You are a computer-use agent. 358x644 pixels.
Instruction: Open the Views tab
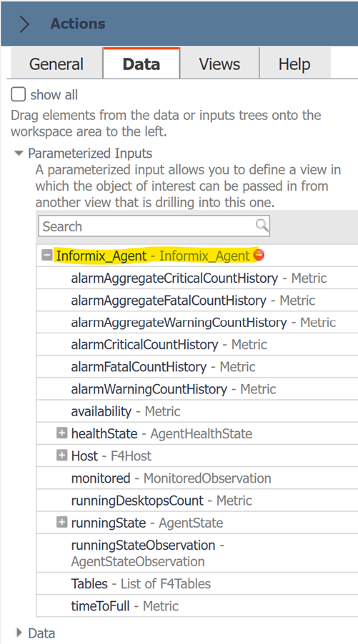point(219,64)
